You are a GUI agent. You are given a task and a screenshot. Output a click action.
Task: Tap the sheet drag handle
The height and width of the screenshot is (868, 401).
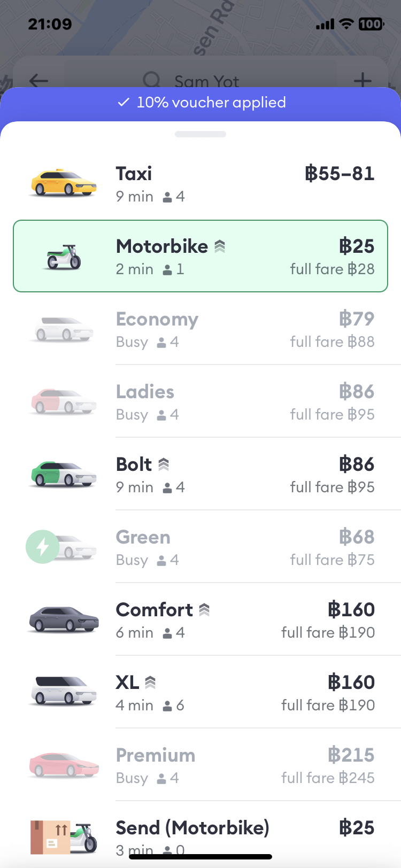(x=200, y=134)
